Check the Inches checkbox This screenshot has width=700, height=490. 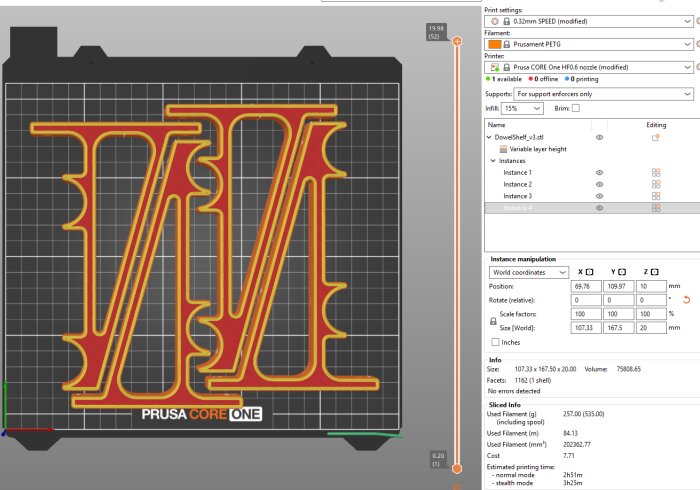(x=495, y=342)
